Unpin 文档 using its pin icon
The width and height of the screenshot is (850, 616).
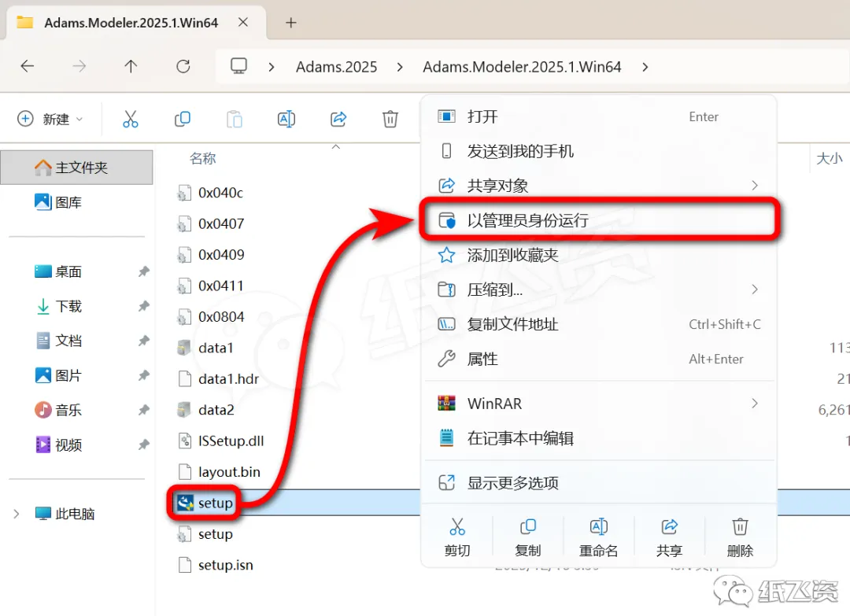click(x=144, y=341)
